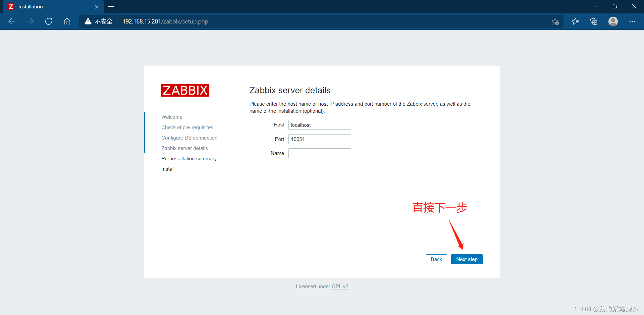Close the Installation tab
The width and height of the screenshot is (644, 315).
(x=97, y=7)
